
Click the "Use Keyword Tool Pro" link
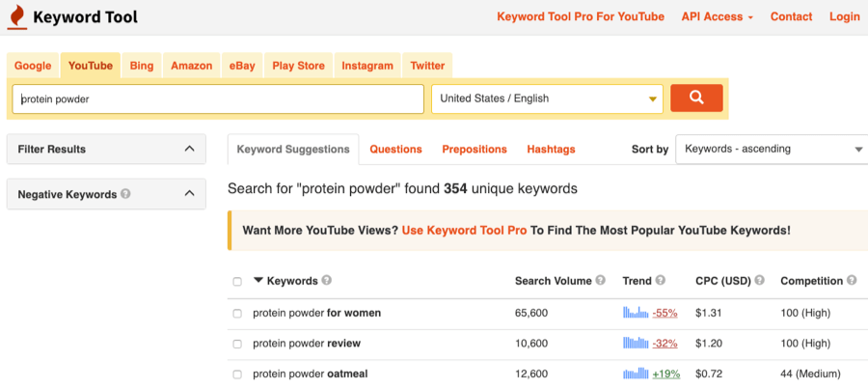click(x=464, y=231)
